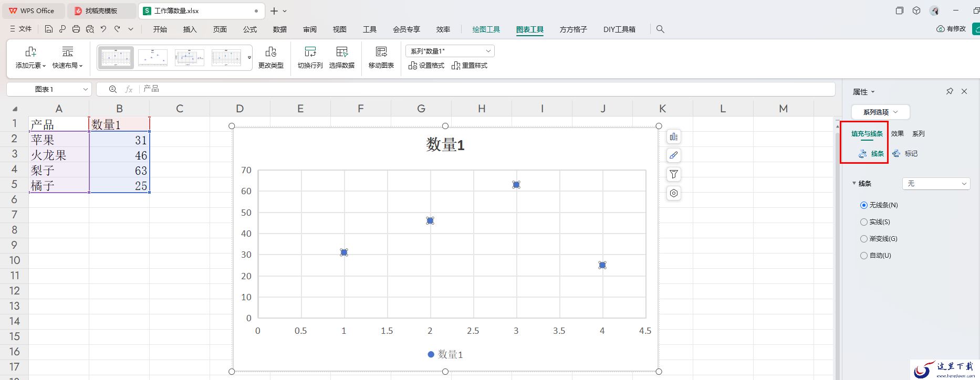The image size is (980, 380).
Task: Click the zoom icon in formula bar
Action: [x=113, y=89]
